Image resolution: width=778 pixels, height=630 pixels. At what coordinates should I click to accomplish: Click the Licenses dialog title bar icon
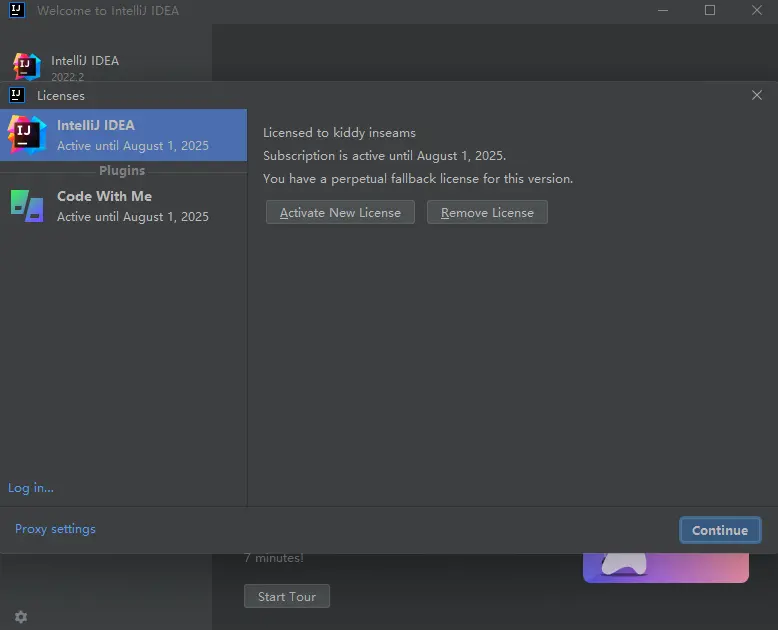(x=17, y=95)
